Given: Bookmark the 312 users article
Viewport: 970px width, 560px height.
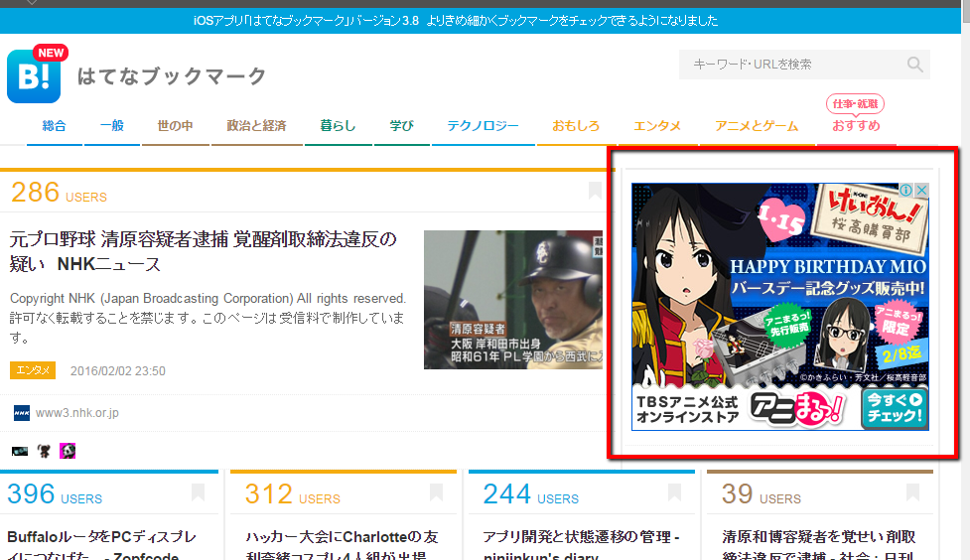Looking at the screenshot, I should (436, 492).
